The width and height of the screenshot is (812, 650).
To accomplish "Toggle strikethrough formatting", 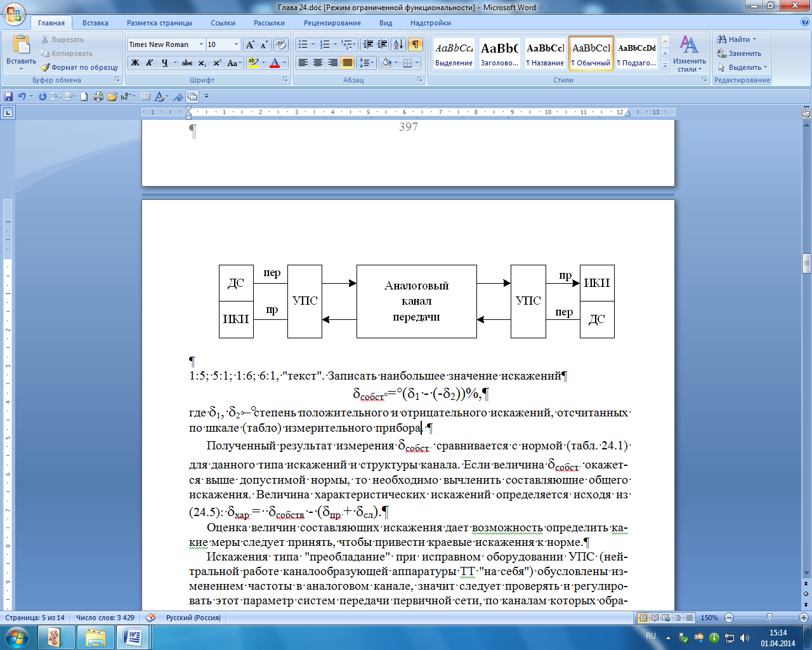I will (x=187, y=63).
